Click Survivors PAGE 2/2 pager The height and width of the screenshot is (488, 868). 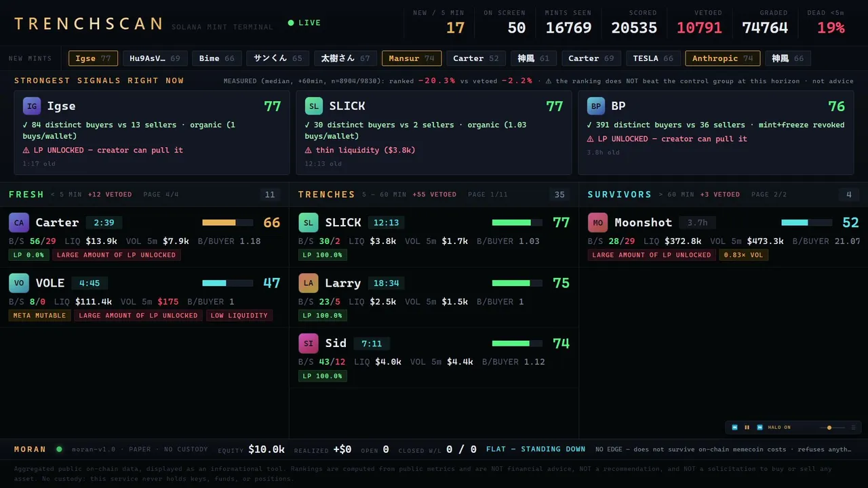click(770, 195)
